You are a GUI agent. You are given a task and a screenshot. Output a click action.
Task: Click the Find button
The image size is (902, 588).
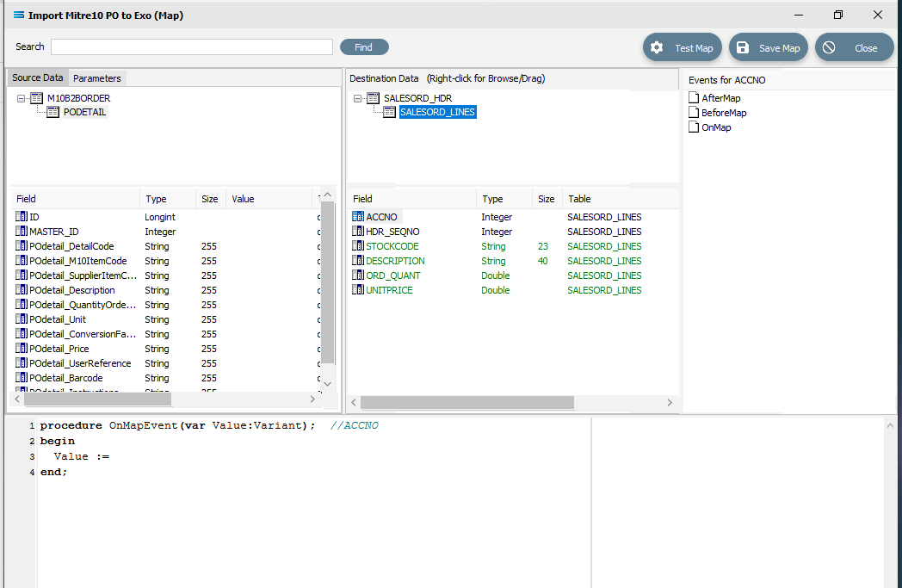pyautogui.click(x=364, y=47)
